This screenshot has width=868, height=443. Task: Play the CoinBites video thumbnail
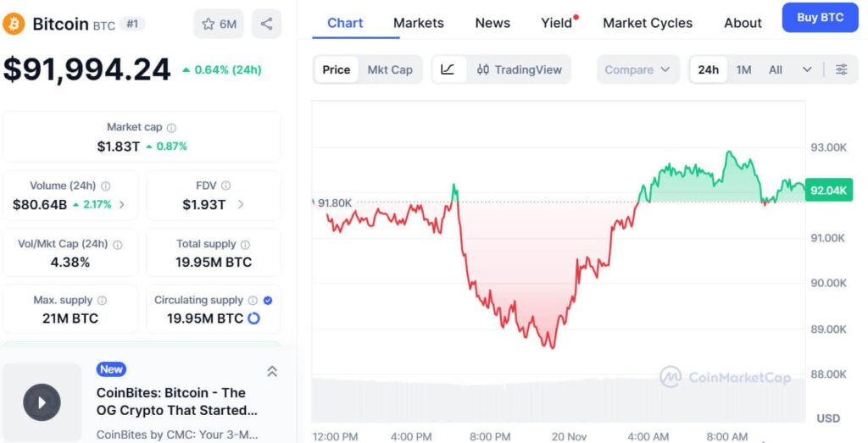(42, 401)
